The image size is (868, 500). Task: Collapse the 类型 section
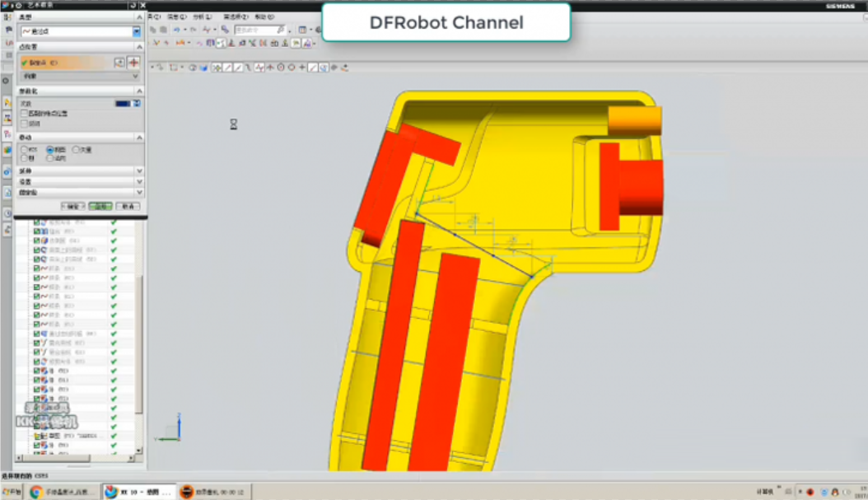(x=139, y=18)
